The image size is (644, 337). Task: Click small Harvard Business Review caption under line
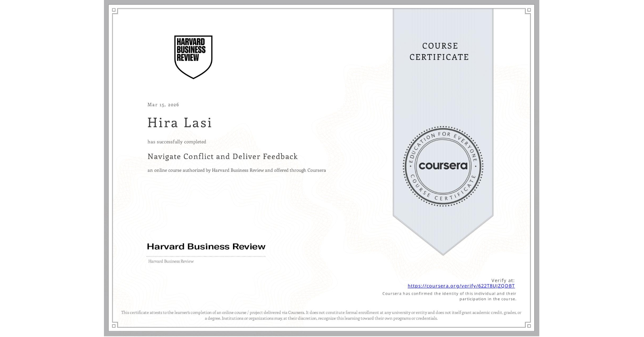(x=171, y=261)
